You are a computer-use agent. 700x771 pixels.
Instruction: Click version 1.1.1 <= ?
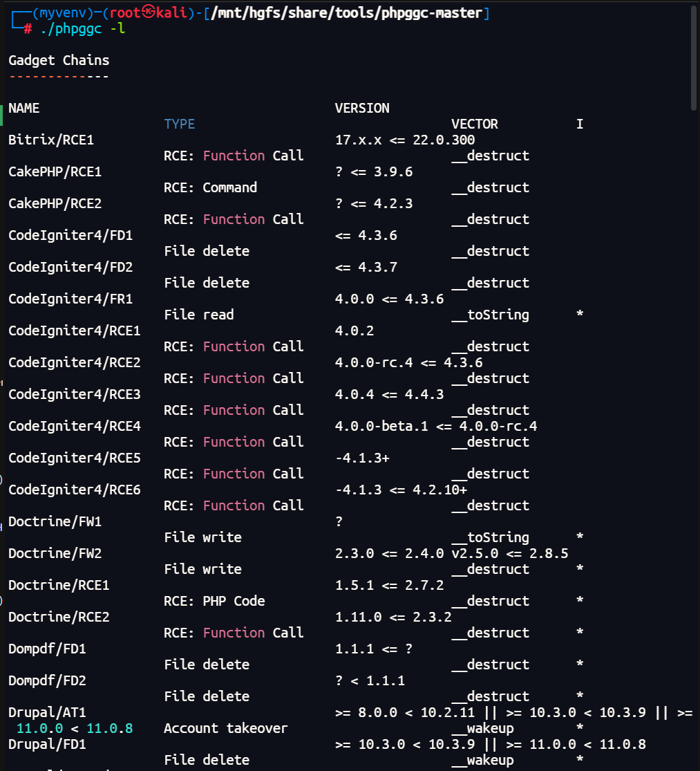pyautogui.click(x=374, y=649)
